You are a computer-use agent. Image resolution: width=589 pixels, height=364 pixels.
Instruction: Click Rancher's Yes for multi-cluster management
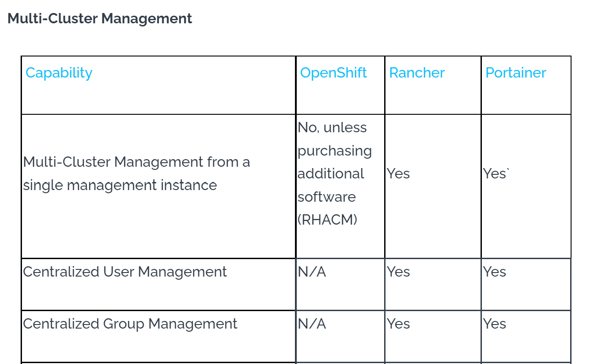(398, 173)
